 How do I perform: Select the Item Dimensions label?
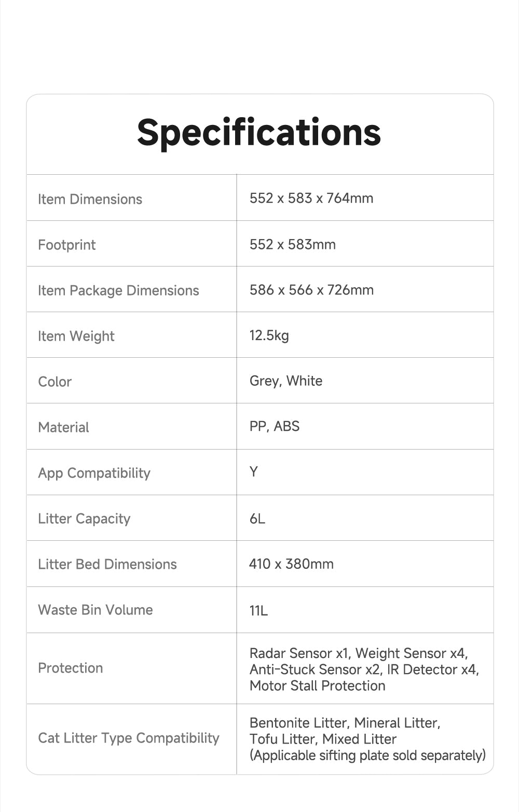pyautogui.click(x=90, y=199)
